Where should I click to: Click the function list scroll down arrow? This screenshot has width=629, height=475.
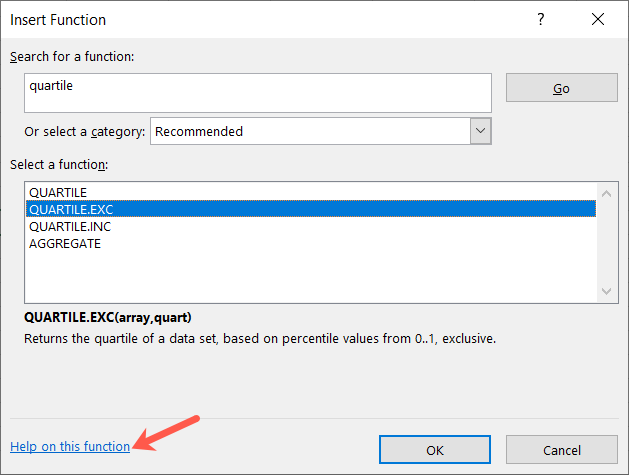pyautogui.click(x=606, y=290)
